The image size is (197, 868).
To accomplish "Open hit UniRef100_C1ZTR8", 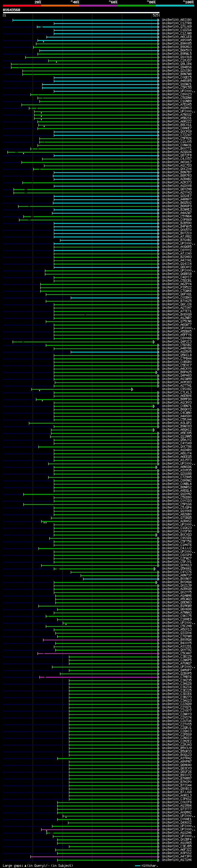I will click(177, 24).
